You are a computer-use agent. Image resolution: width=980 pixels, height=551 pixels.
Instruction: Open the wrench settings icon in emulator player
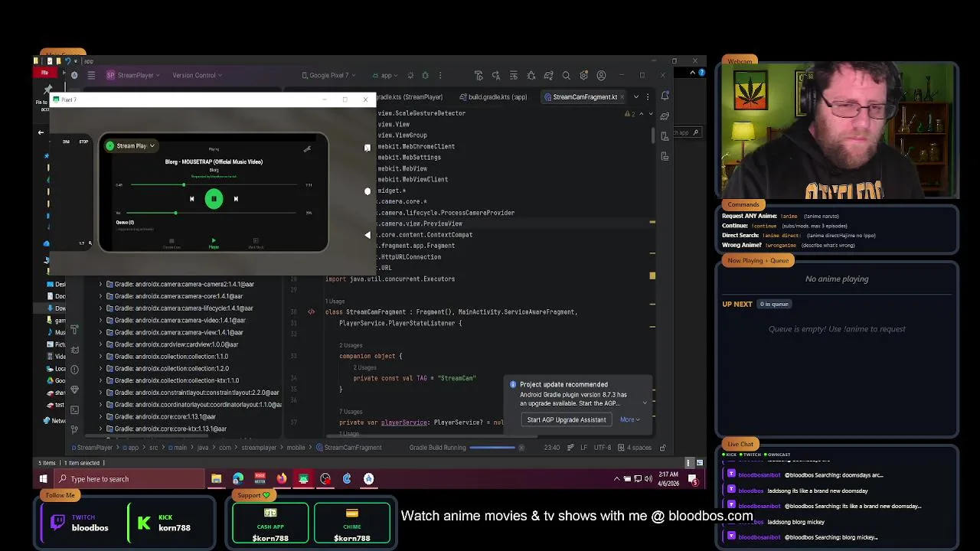(x=307, y=148)
